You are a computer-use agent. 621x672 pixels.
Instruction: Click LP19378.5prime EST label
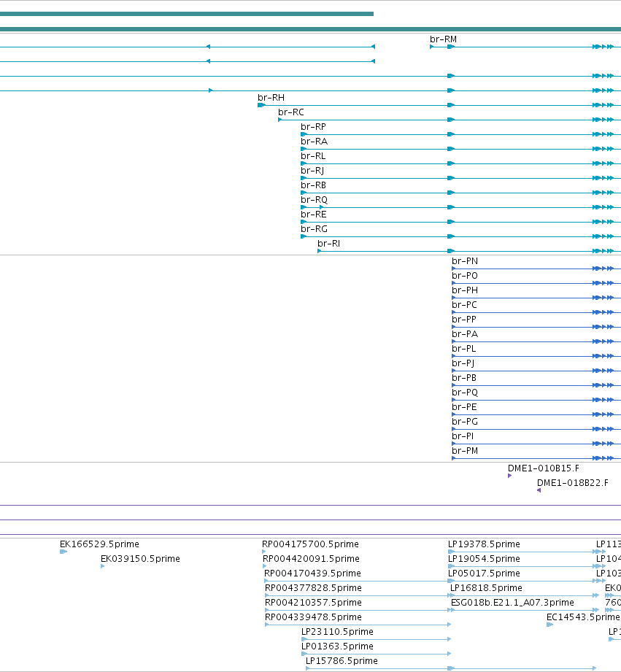(484, 544)
